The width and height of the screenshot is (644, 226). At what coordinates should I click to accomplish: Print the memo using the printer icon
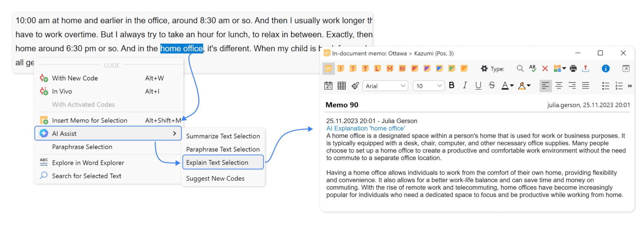[x=573, y=68]
